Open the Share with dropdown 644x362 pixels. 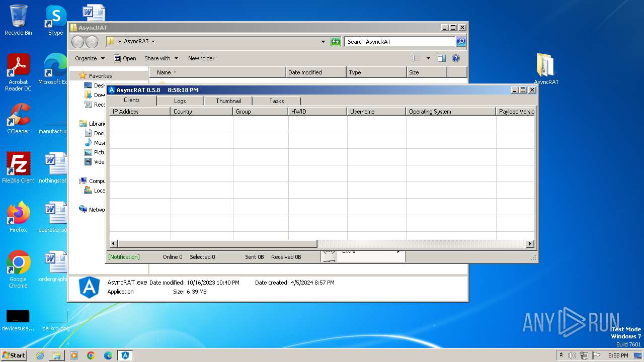[161, 58]
